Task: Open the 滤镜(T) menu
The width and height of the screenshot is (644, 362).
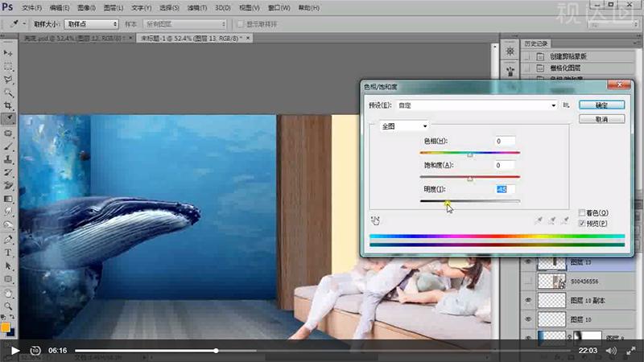Action: coord(197,8)
